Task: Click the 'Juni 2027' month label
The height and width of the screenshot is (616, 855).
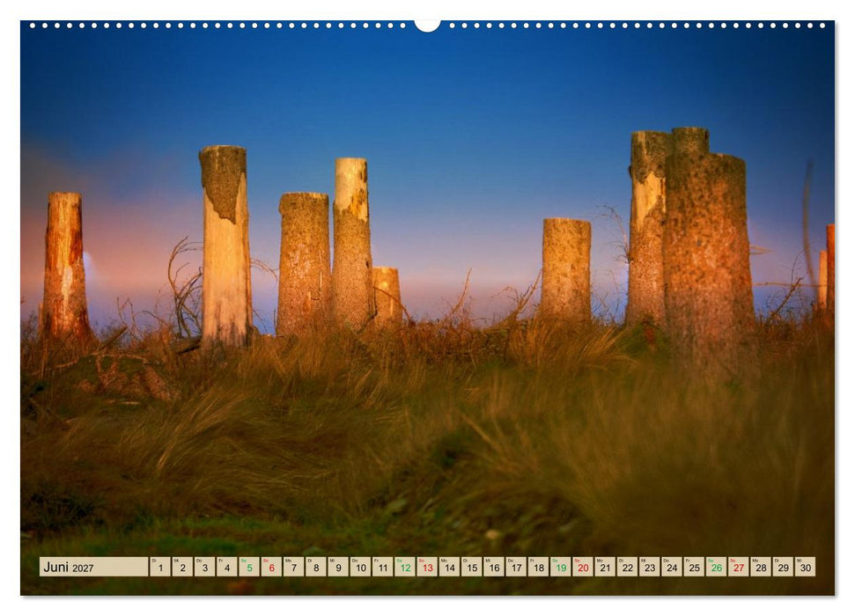Action: (x=68, y=568)
